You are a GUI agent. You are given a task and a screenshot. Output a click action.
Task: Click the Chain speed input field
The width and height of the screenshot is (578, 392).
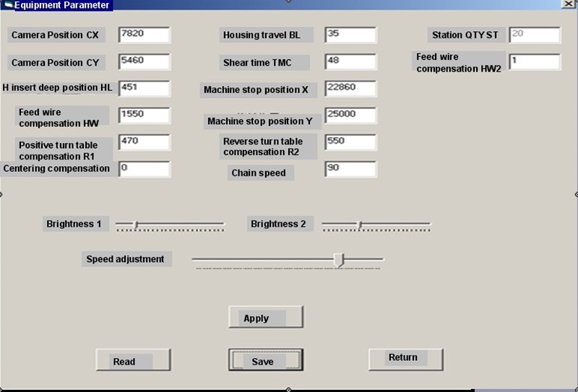point(350,170)
